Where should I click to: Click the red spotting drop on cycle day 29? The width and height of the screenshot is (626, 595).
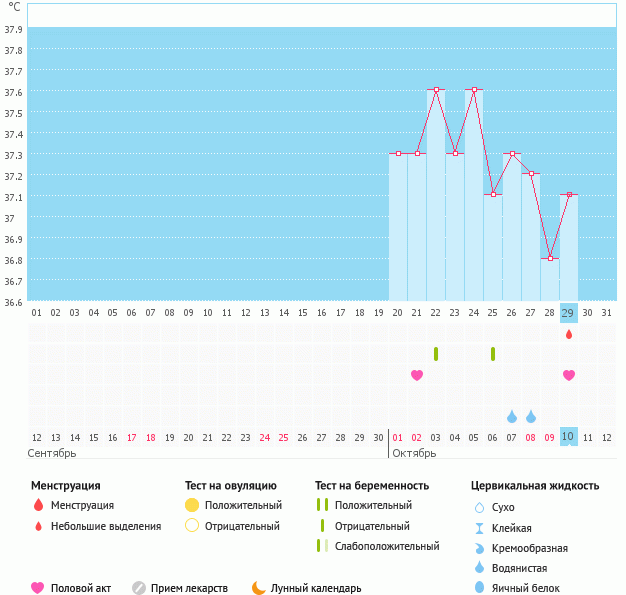[569, 334]
